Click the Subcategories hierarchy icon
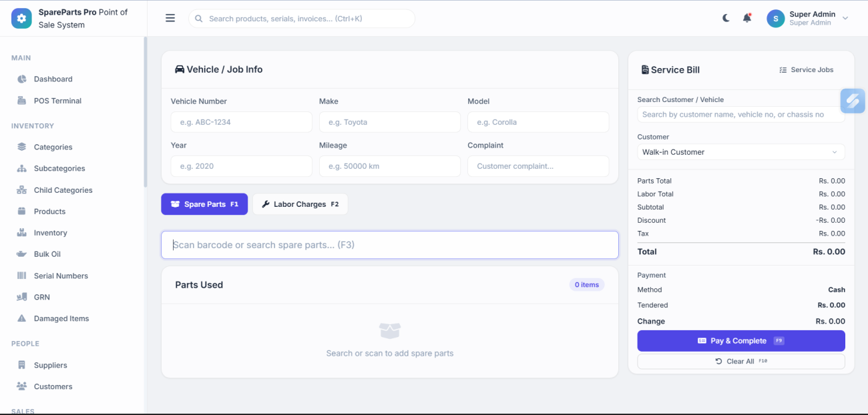 21,168
